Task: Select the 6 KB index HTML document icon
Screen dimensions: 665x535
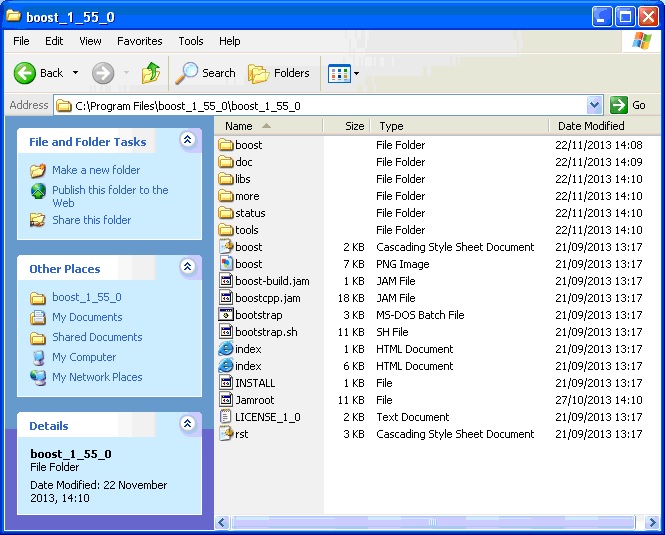Action: click(x=226, y=366)
